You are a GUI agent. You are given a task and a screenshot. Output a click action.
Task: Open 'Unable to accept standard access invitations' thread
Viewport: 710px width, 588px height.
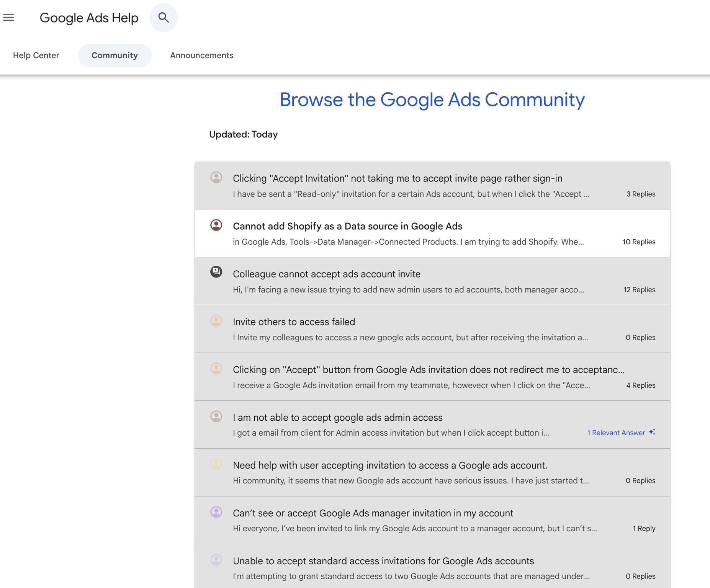pos(383,561)
